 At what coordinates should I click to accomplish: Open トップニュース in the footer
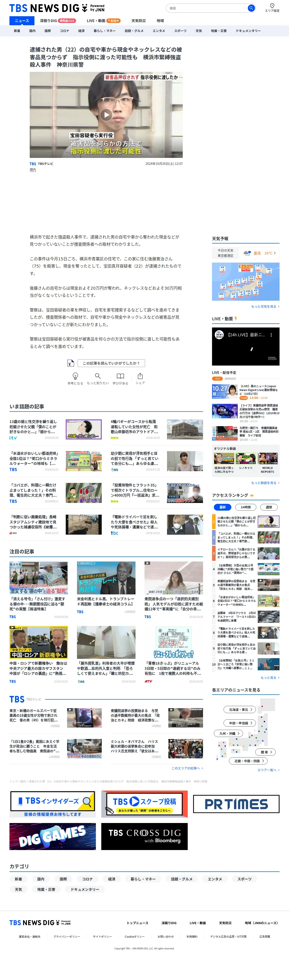pyautogui.click(x=137, y=923)
